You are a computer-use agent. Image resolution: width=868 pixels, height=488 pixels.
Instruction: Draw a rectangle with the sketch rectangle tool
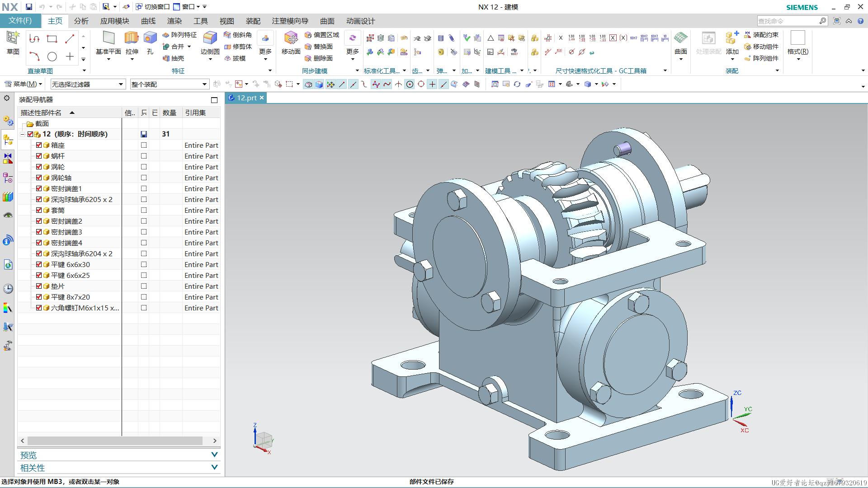[52, 39]
